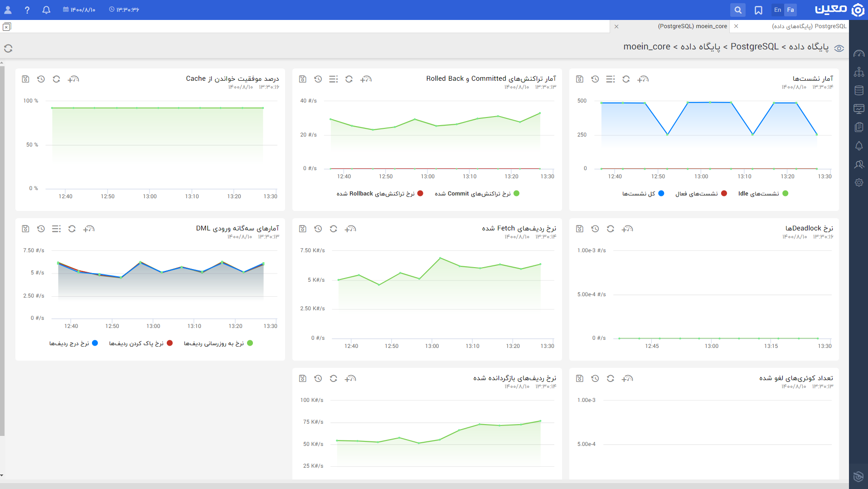This screenshot has height=489, width=868.
Task: Click the scrollbar down arrow at bottom left
Action: tap(2, 475)
